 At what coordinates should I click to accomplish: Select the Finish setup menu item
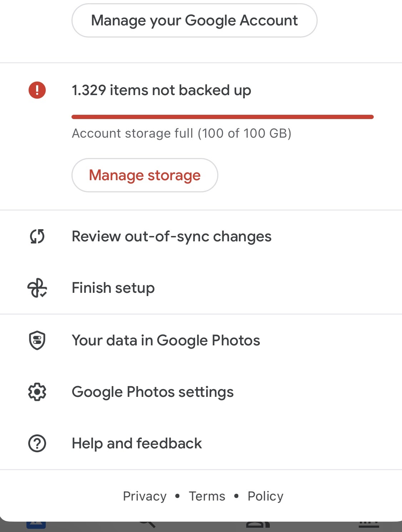(x=113, y=288)
